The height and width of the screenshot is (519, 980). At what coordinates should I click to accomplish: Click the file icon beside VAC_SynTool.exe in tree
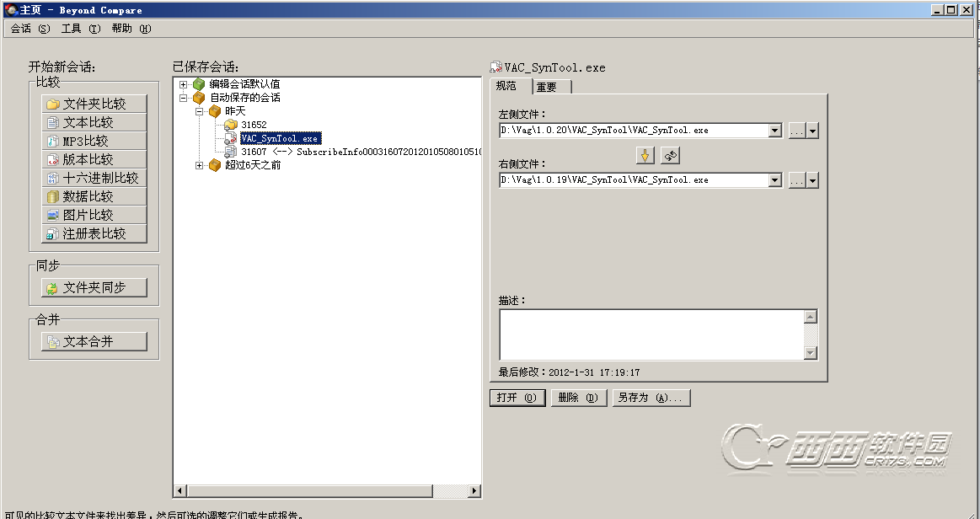[x=231, y=139]
